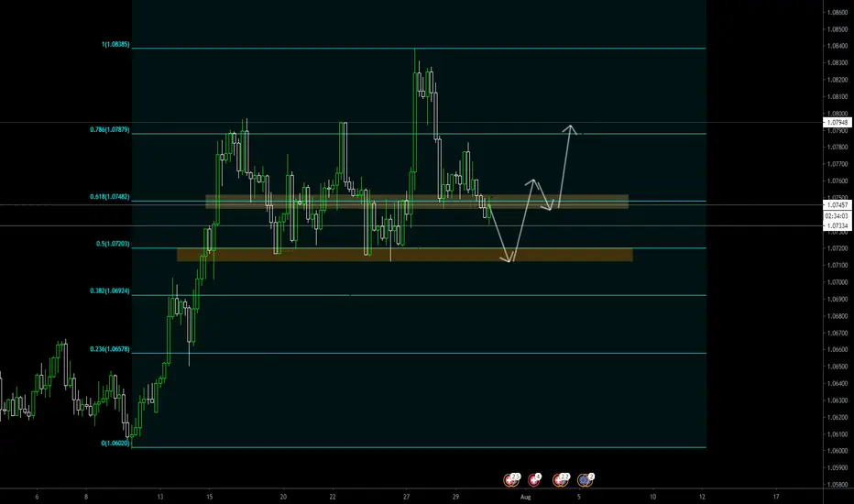The height and width of the screenshot is (504, 854).
Task: Click the Aug label on time axis
Action: coord(525,497)
